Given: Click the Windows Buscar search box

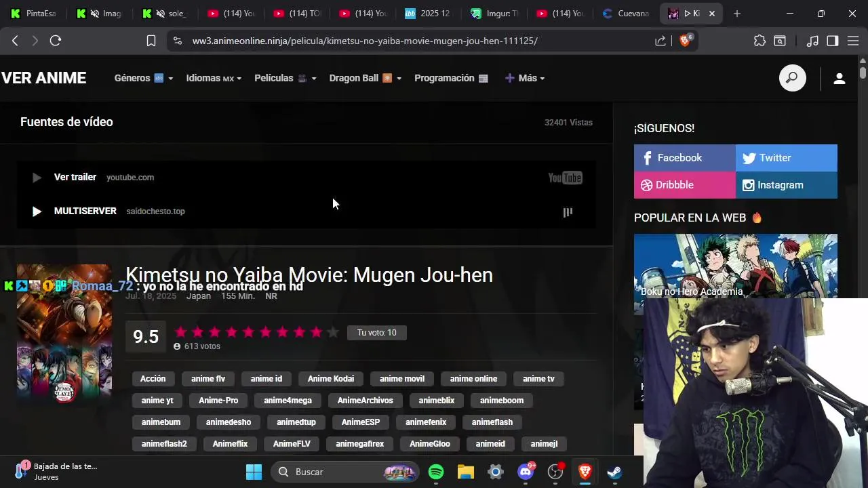Looking at the screenshot, I should click(344, 472).
